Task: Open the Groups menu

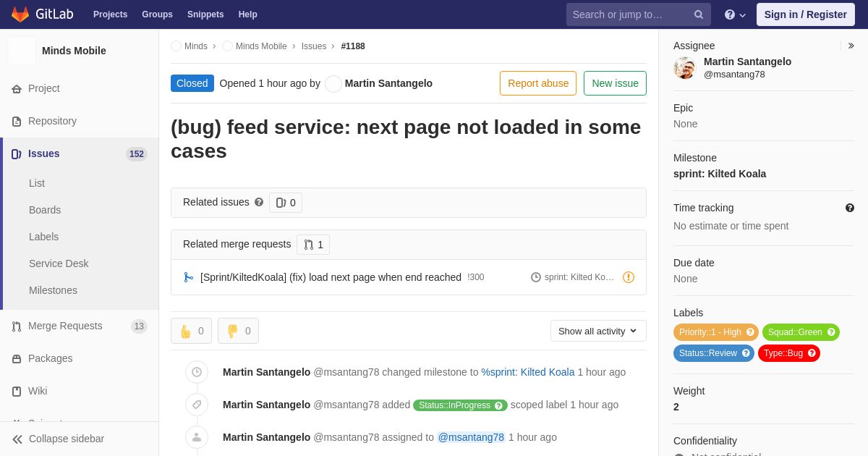Action: pos(157,14)
